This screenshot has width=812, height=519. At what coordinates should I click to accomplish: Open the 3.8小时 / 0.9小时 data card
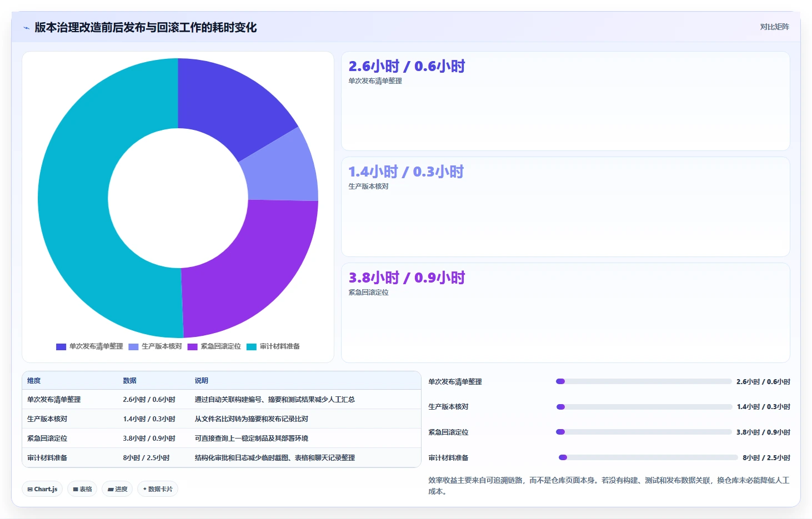pos(565,313)
